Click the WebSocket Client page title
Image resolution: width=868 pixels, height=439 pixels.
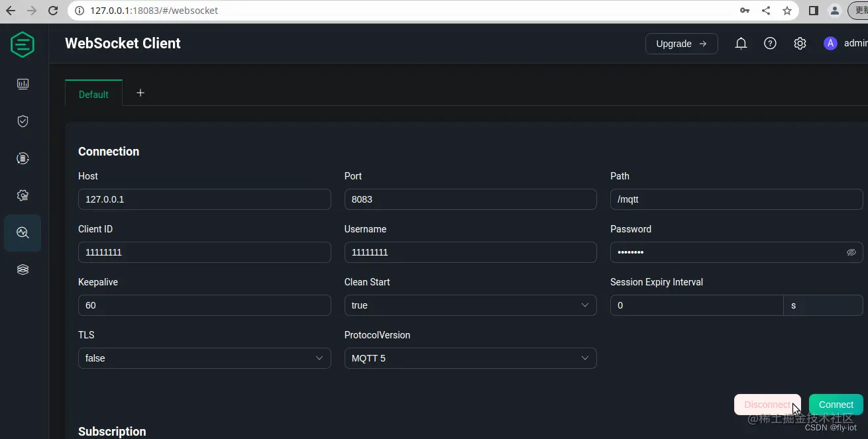(123, 44)
